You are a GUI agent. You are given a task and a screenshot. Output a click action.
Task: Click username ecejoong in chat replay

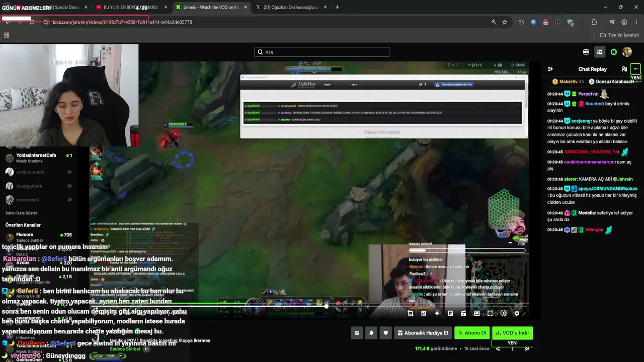coord(581,121)
